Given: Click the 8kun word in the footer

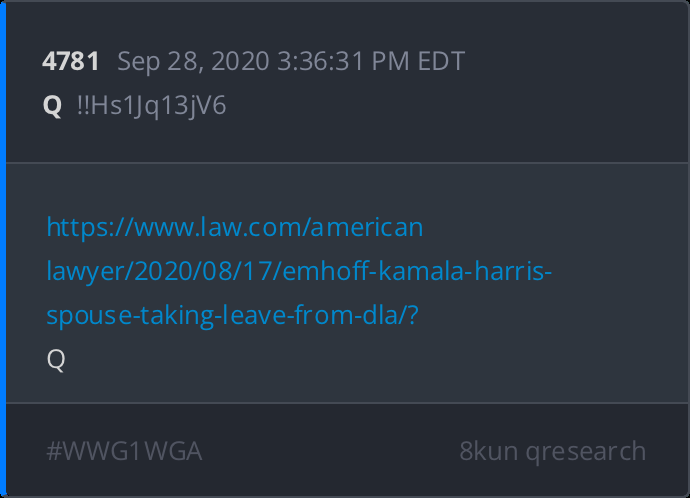Looking at the screenshot, I should pyautogui.click(x=488, y=451).
